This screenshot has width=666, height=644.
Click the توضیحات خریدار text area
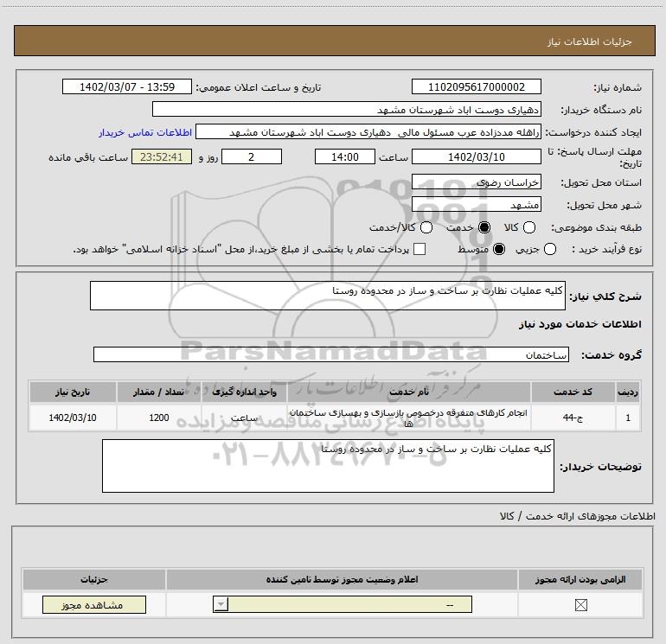(x=328, y=466)
